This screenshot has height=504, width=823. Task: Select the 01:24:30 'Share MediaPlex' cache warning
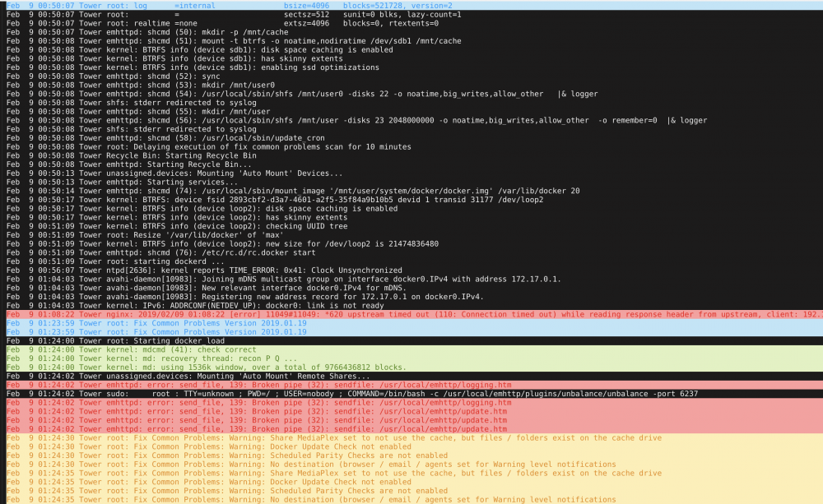pos(334,438)
